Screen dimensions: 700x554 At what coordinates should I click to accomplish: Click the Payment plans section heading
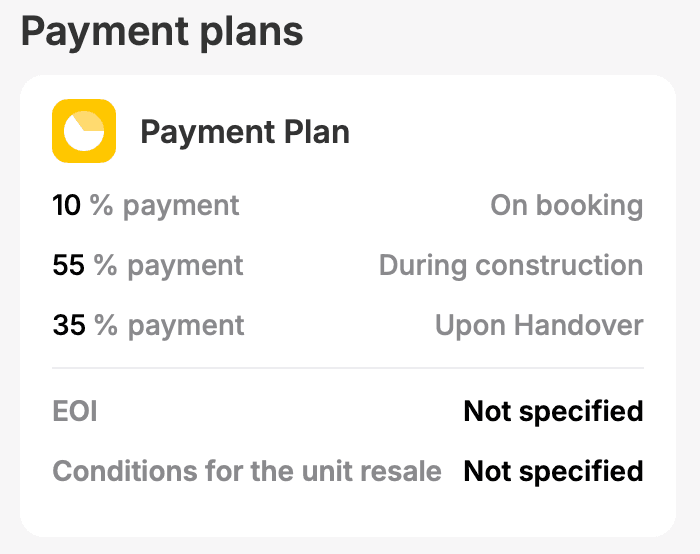(x=162, y=32)
